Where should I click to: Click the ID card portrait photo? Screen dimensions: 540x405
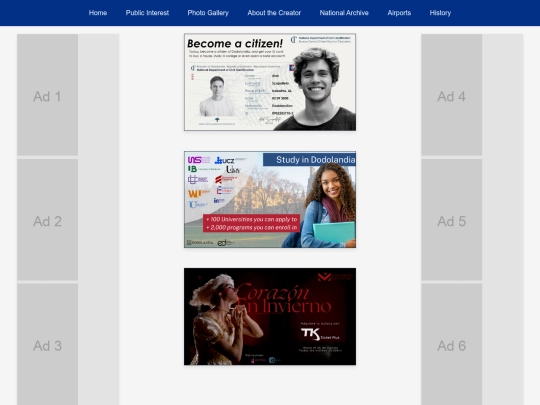pos(217,96)
